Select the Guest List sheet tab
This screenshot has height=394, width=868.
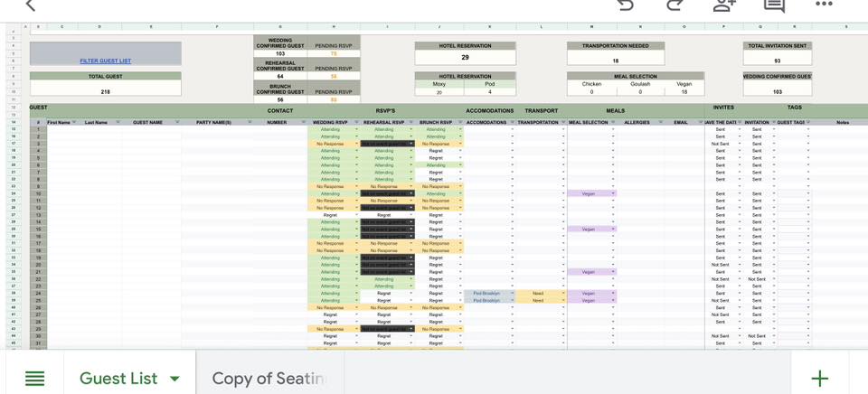point(118,379)
